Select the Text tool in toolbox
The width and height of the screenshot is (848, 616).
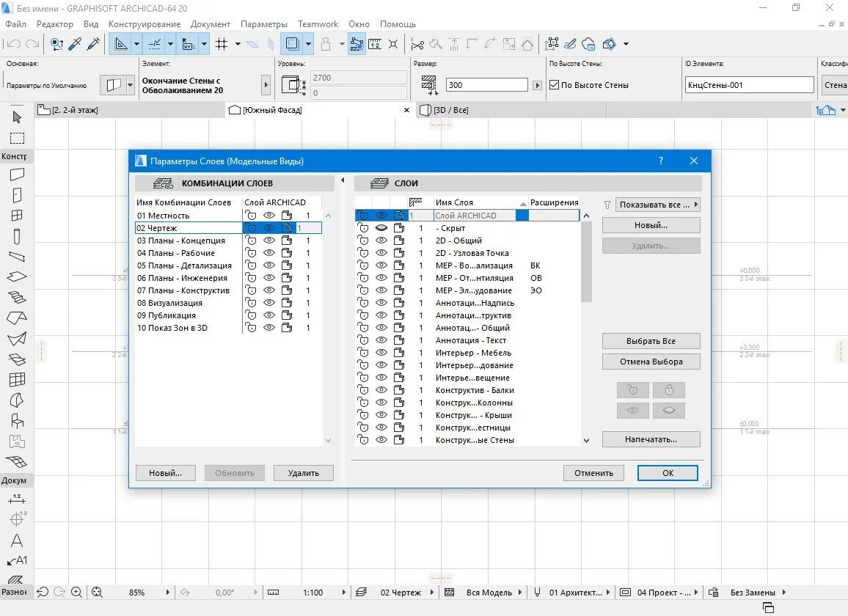[17, 540]
